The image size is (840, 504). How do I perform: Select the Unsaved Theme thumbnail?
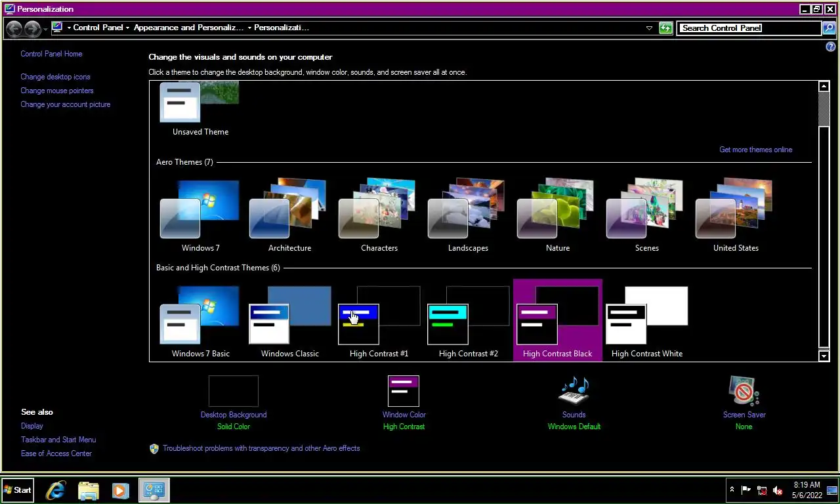click(x=199, y=108)
